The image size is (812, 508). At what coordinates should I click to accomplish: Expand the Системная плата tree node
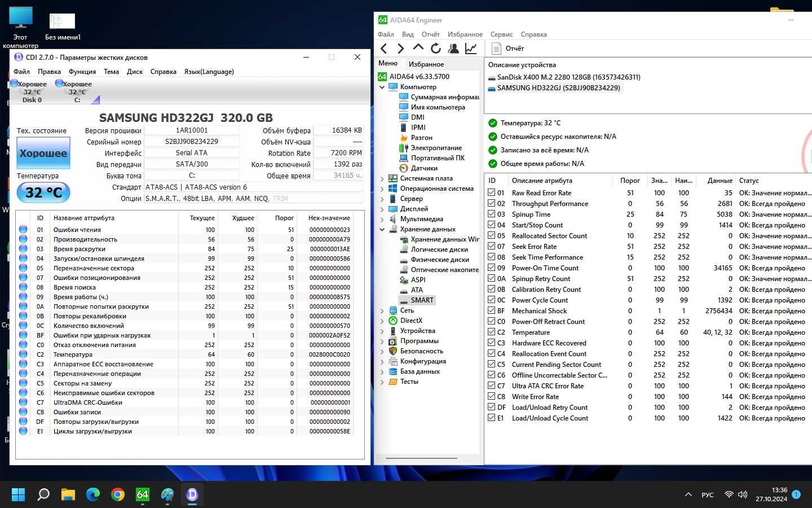(382, 179)
